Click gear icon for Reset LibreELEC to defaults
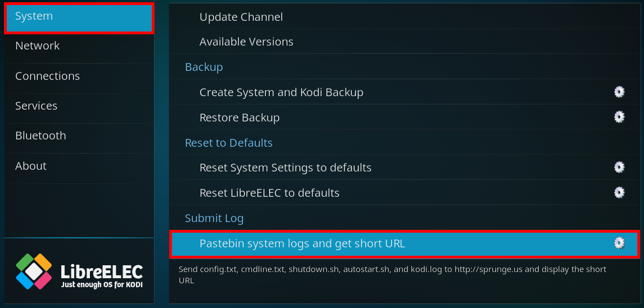644x308 pixels. point(619,192)
